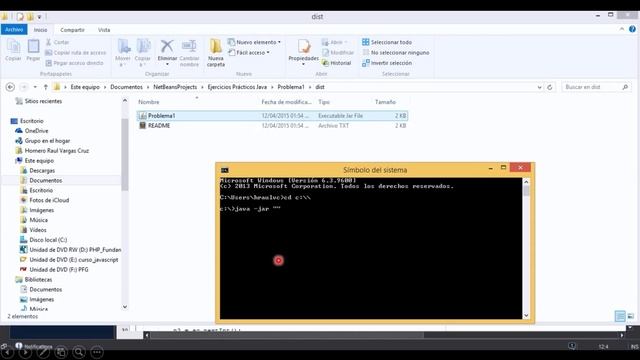Select the Problema1 jar file
Screen dimensions: 640x360
[x=272, y=116]
